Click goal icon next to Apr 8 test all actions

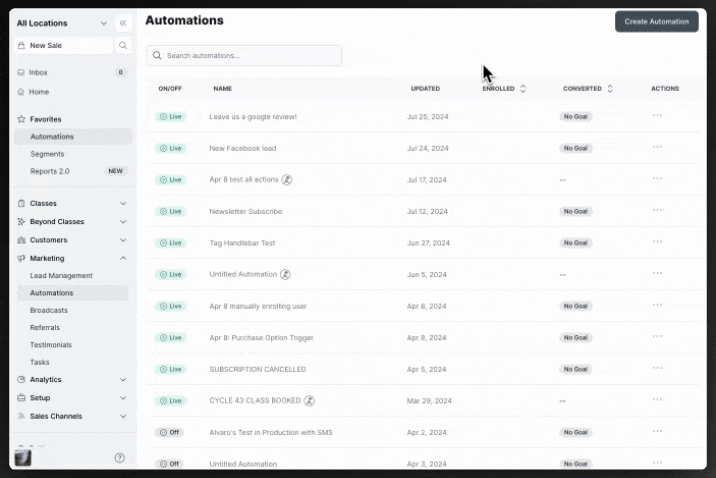286,179
